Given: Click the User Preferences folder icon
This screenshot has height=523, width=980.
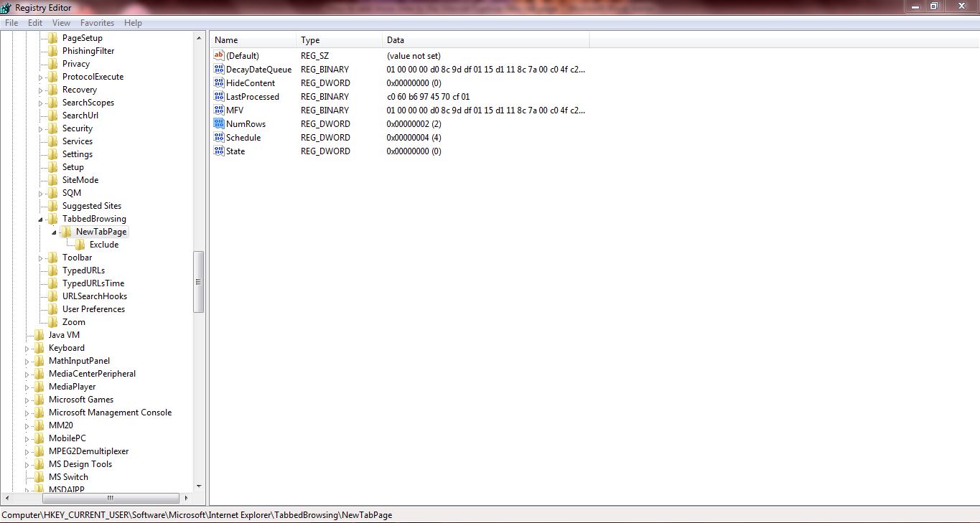Looking at the screenshot, I should tap(52, 309).
